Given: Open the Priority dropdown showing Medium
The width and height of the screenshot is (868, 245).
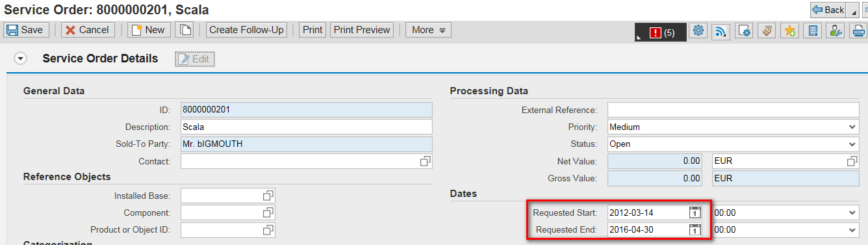Looking at the screenshot, I should tap(733, 127).
